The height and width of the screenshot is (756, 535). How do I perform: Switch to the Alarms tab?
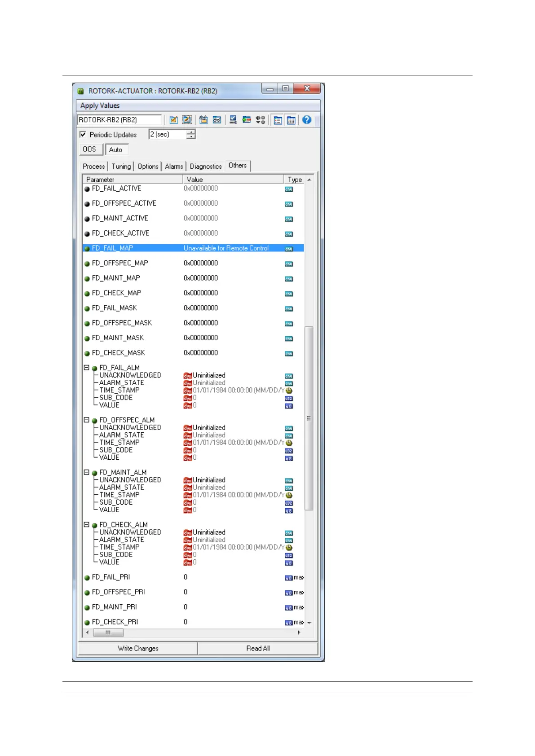point(174,167)
